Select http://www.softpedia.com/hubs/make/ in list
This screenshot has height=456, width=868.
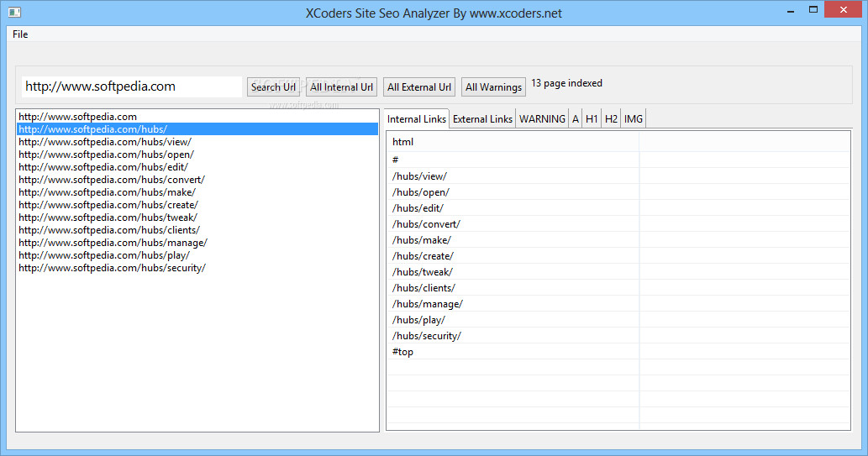coord(197,192)
